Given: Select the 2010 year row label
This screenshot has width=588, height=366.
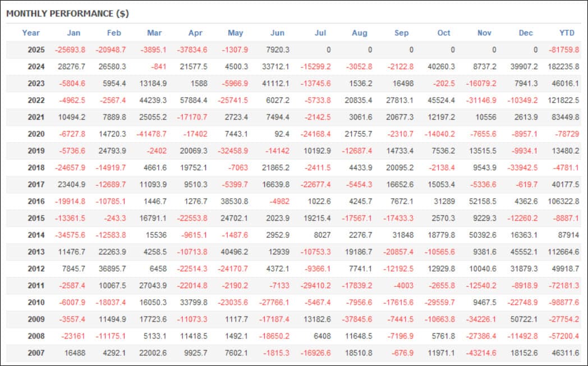Looking at the screenshot, I should click(36, 303).
